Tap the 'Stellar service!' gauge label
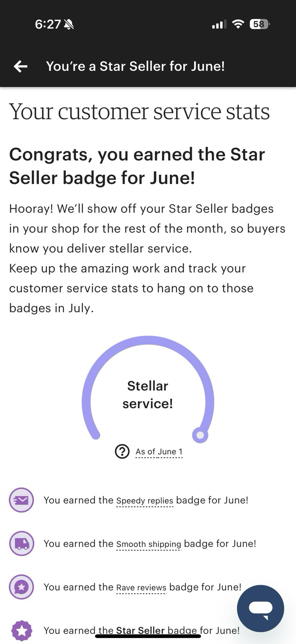 pos(148,395)
